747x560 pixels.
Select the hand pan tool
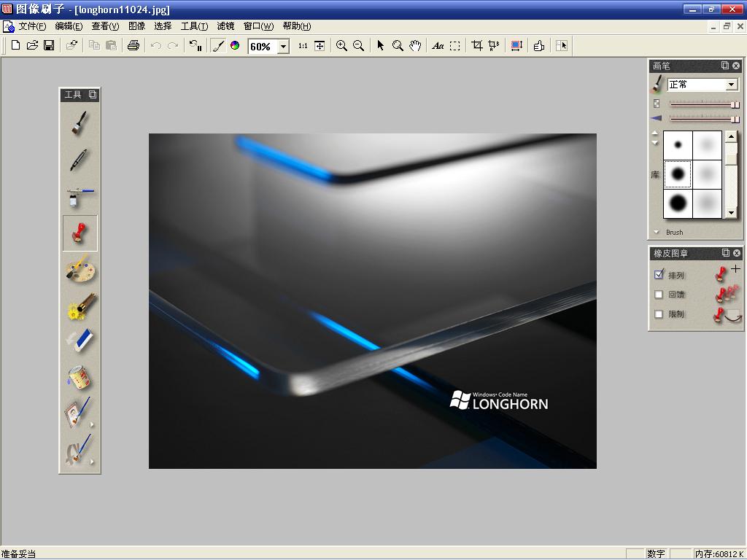[415, 46]
